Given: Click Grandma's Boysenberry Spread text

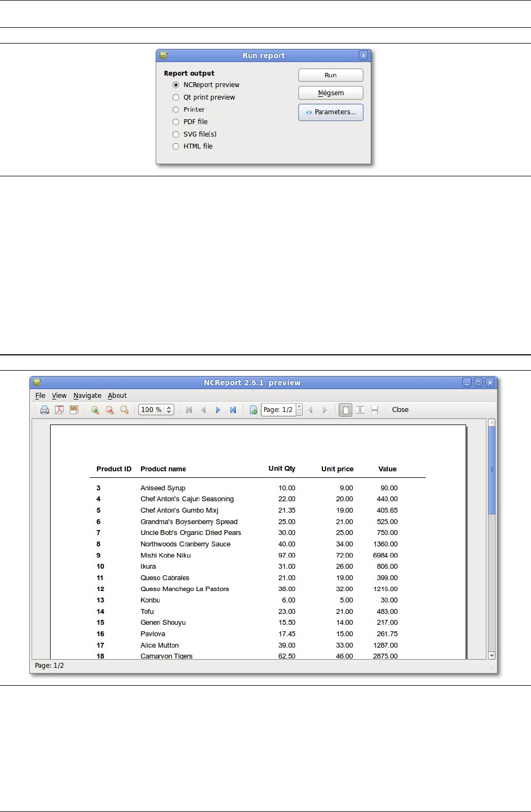Looking at the screenshot, I should pos(189,522).
